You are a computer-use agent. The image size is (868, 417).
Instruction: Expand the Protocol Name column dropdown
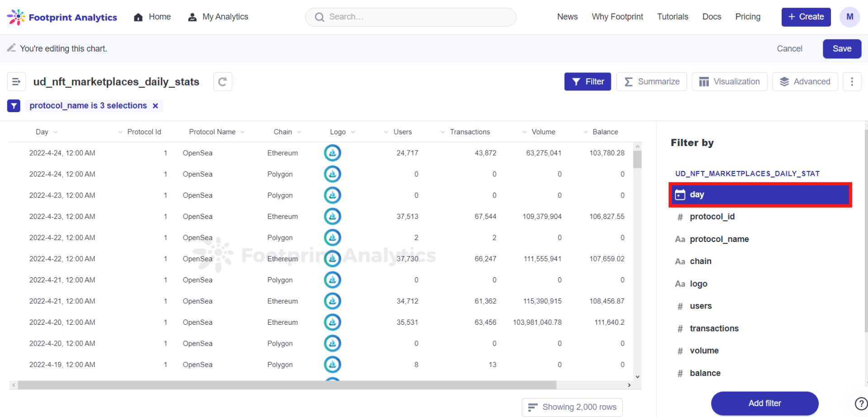243,132
